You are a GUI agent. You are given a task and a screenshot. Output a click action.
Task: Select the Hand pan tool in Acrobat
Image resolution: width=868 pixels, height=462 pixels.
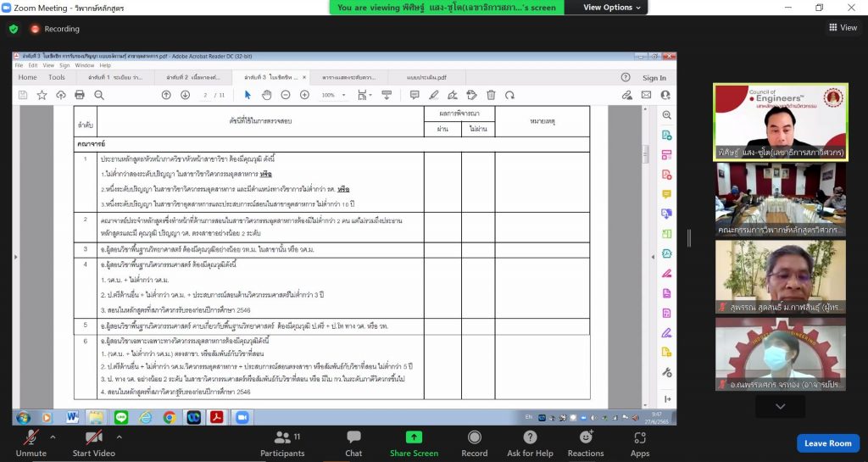[x=266, y=95]
